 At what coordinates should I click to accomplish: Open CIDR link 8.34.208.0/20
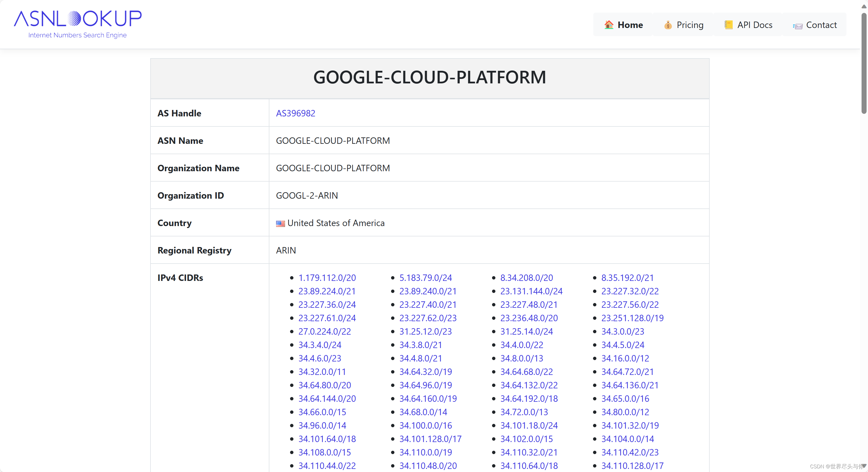coord(526,278)
